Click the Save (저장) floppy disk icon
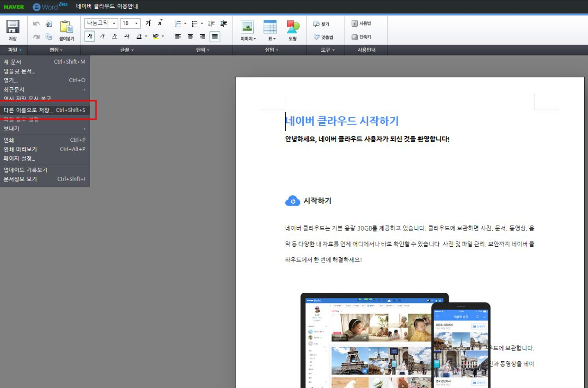 pos(12,27)
